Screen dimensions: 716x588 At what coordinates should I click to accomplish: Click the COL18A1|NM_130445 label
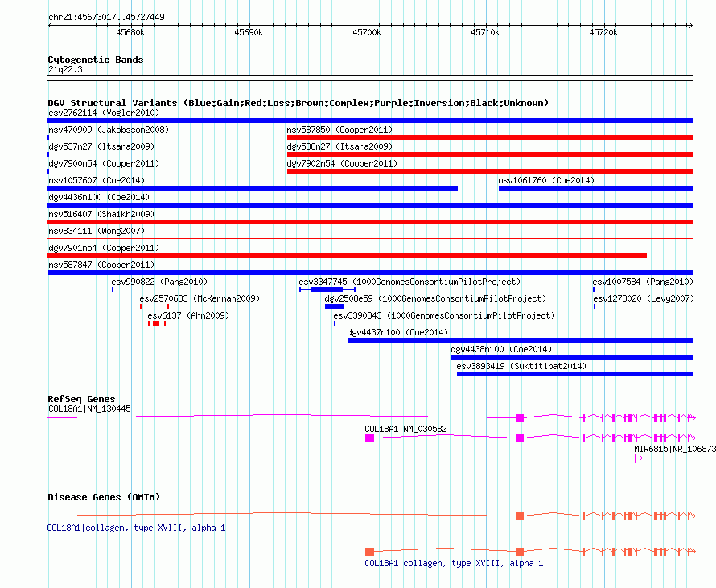tap(89, 409)
